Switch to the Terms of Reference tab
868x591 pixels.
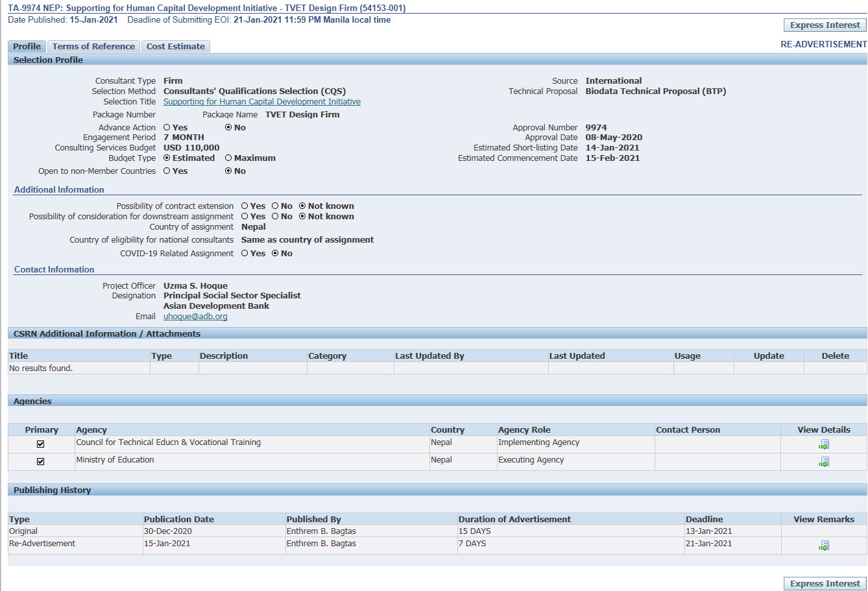pyautogui.click(x=93, y=47)
